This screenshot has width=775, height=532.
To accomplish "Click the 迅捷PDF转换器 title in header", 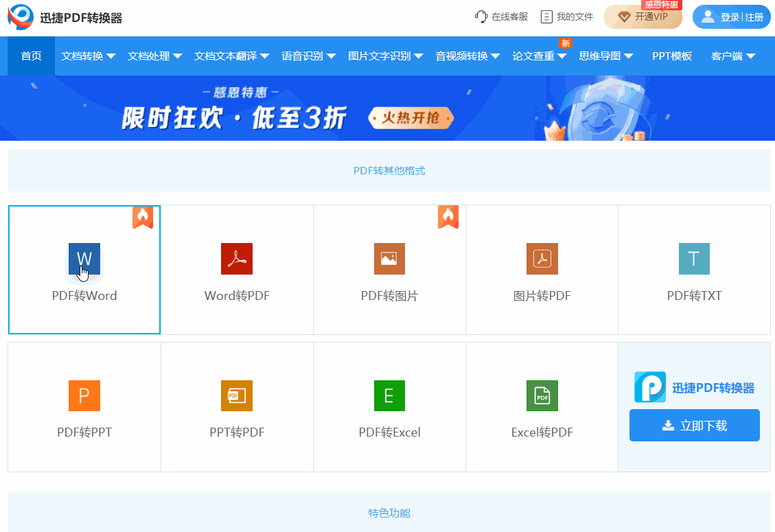I will (x=81, y=18).
